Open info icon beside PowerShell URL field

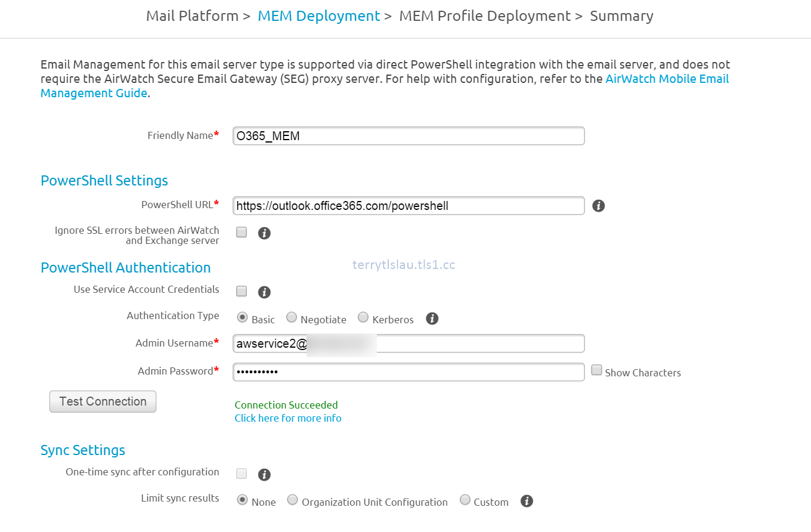(x=599, y=206)
